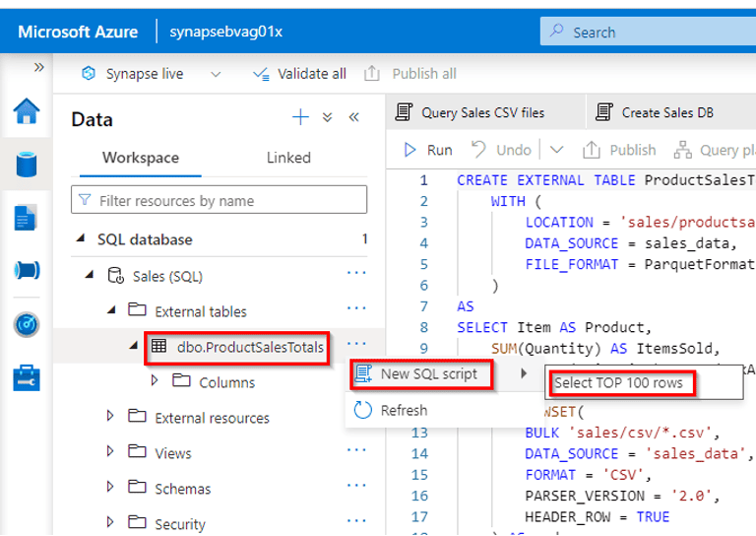Open the Data hub cylinder icon
The image size is (756, 536).
27,164
